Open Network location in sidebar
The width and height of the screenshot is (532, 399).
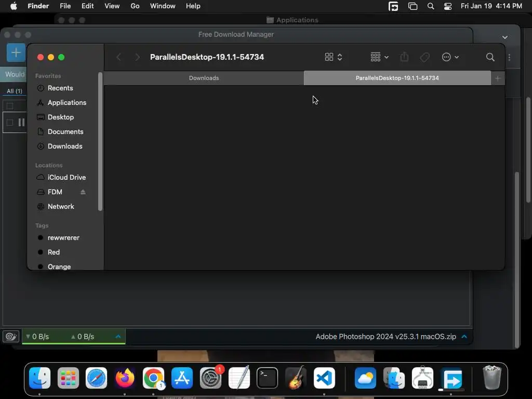click(x=61, y=207)
